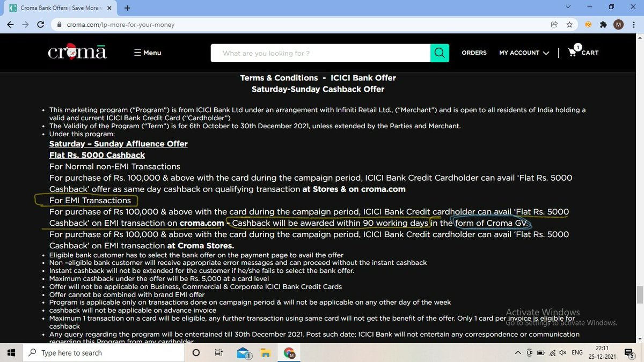Click 'Terms & Conditions - ICICI Bank Offer' title
This screenshot has width=644, height=362.
click(318, 78)
